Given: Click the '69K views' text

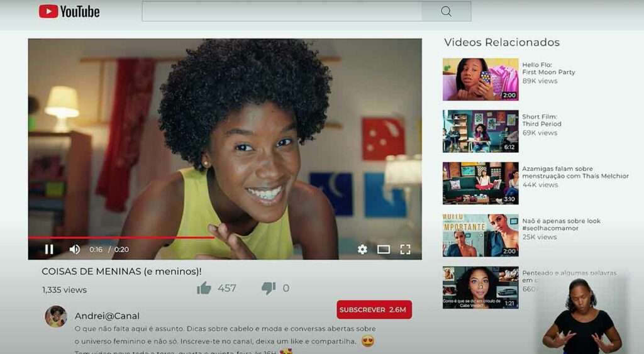Looking at the screenshot, I should click(540, 133).
